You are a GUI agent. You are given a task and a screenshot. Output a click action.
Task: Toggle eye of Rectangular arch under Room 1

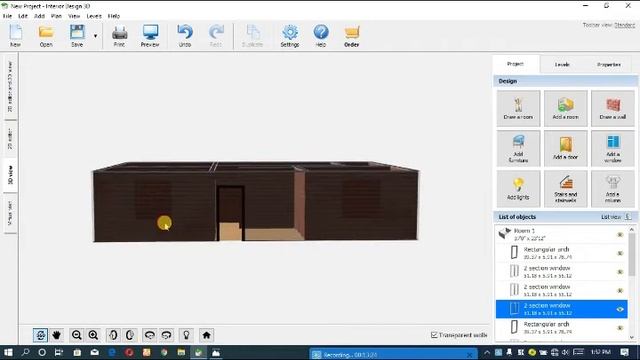click(620, 253)
